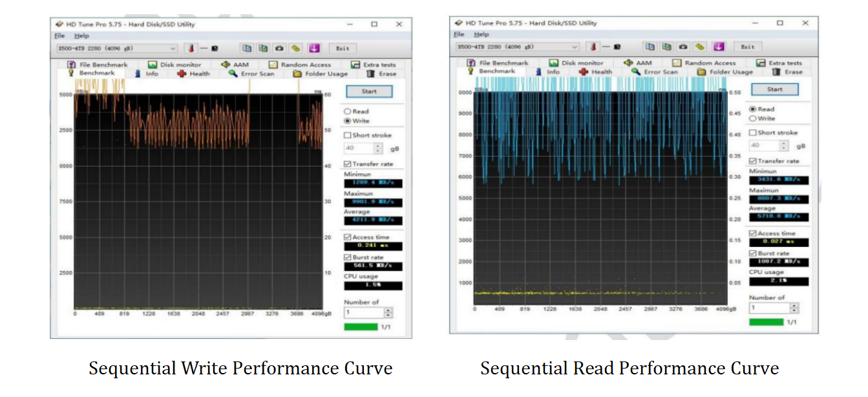Select Read radio button in read benchmark window
Viewport: 868px width, 397px height.
(x=752, y=109)
